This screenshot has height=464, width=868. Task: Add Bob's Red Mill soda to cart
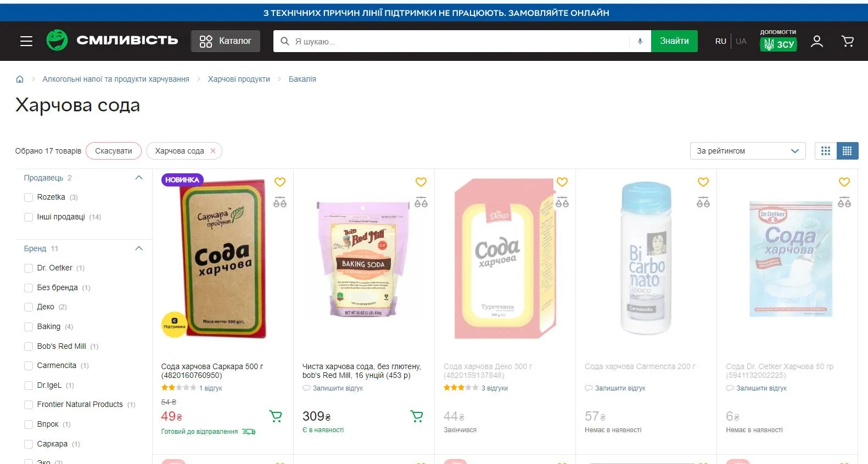tap(417, 417)
